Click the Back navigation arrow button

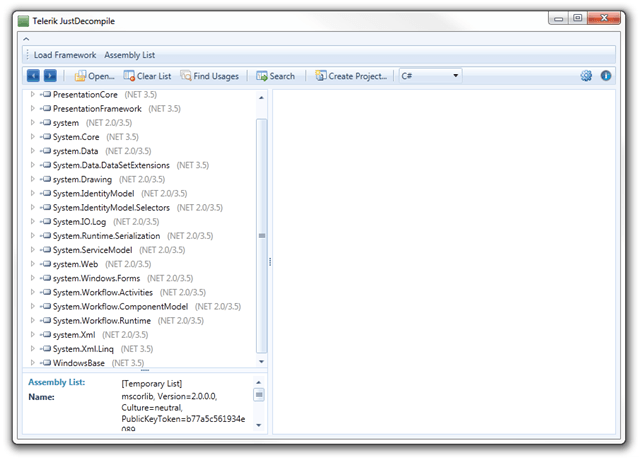click(33, 76)
